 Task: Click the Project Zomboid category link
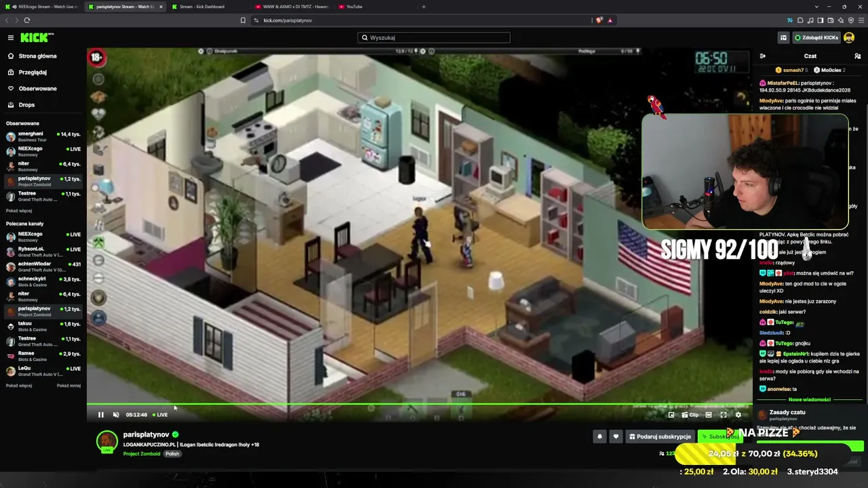(x=142, y=453)
